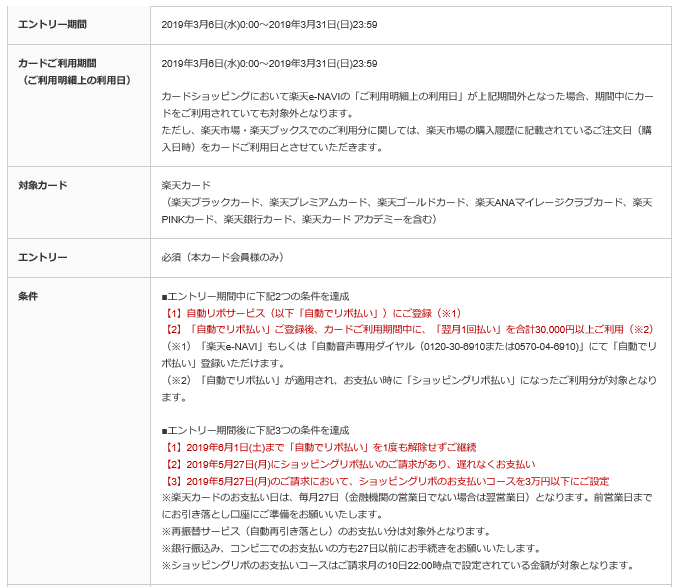This screenshot has height=587, width=681.
Task: Click the 対象カード row header
Action: point(43,185)
